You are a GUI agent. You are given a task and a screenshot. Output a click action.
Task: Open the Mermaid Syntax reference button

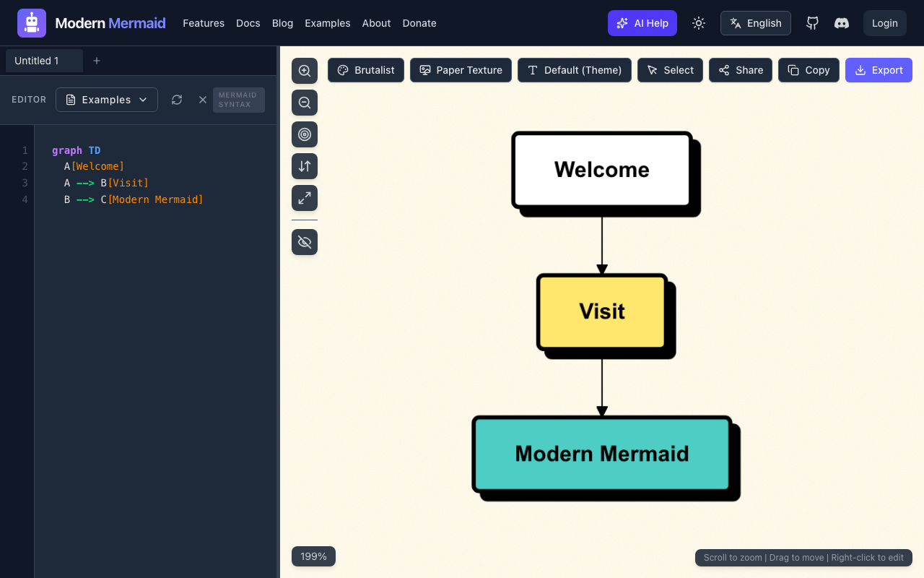point(239,100)
